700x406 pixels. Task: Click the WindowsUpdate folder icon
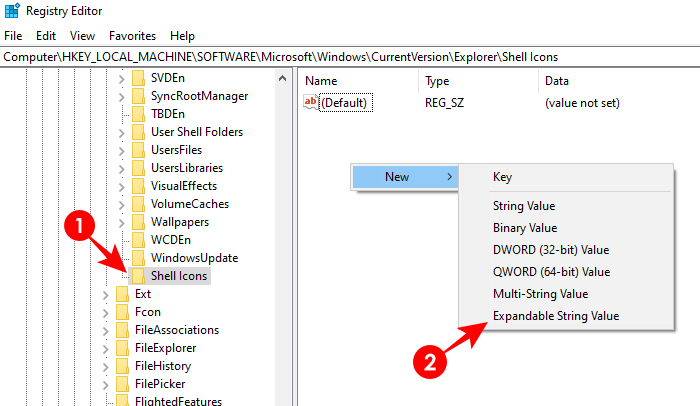point(138,258)
